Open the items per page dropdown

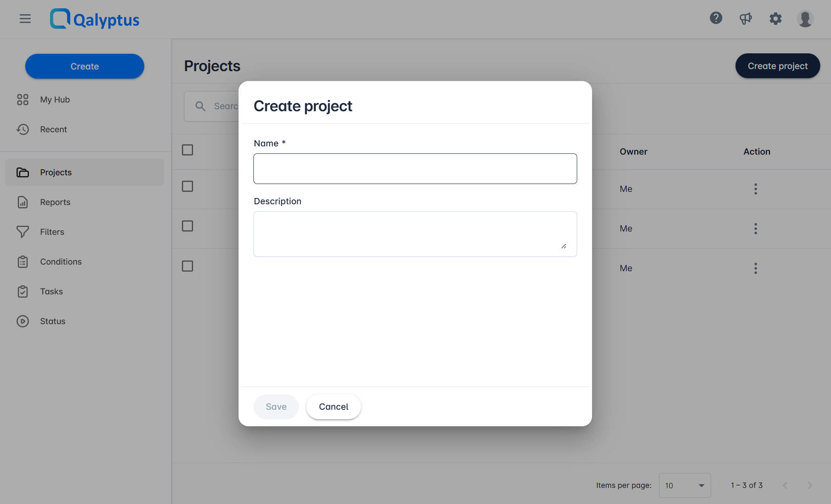[685, 485]
